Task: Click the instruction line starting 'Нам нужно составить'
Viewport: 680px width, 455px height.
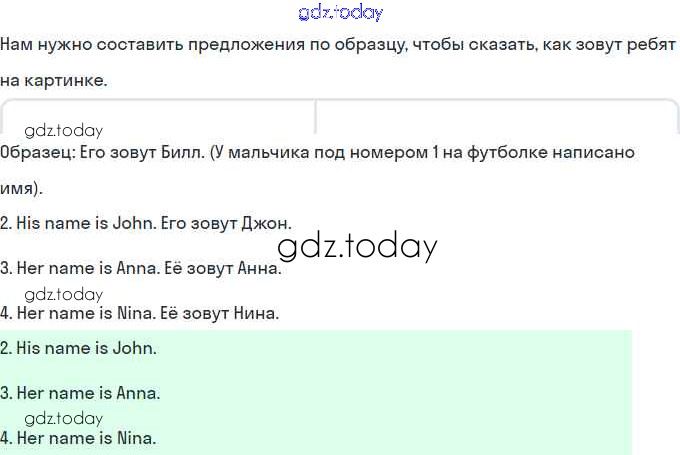Action: pyautogui.click(x=338, y=46)
